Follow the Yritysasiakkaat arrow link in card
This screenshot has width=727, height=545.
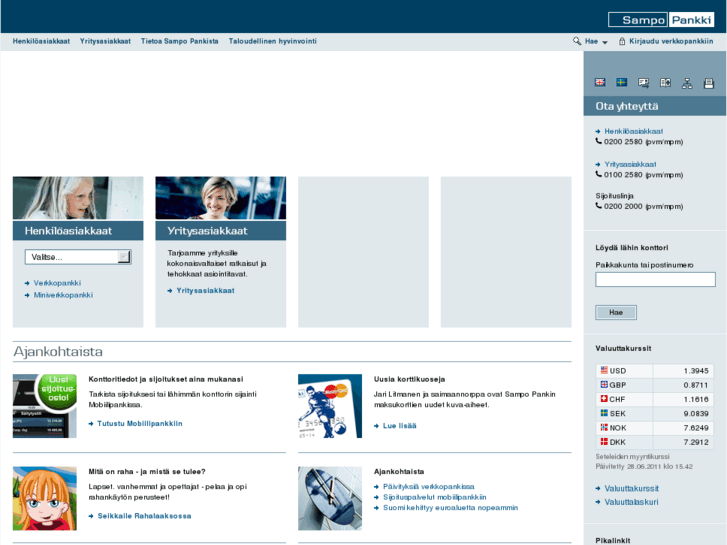click(205, 290)
